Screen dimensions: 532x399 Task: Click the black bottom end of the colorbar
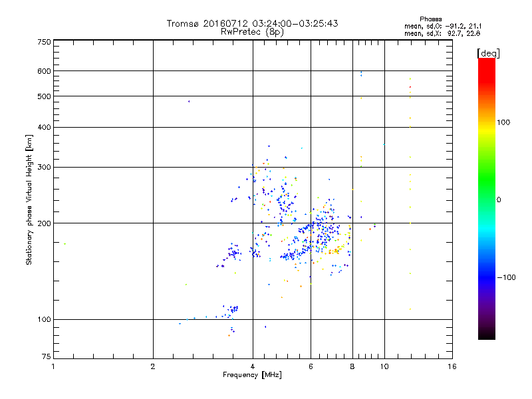(487, 335)
